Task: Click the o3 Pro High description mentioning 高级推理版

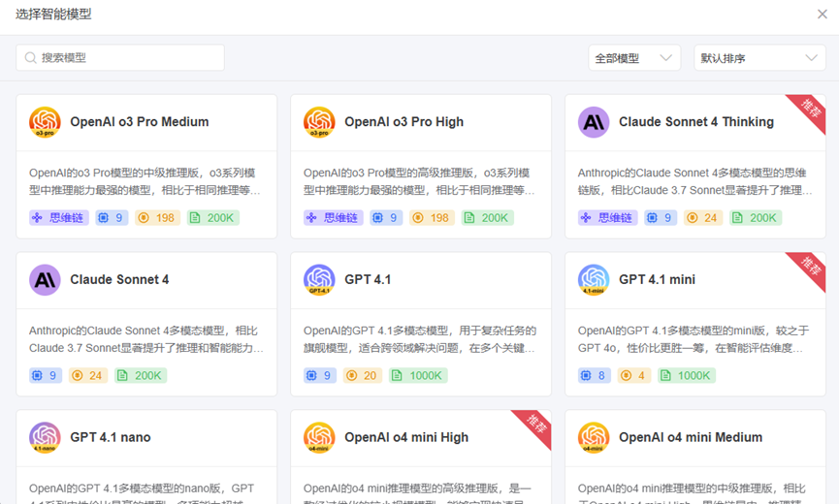Action: pos(419,181)
